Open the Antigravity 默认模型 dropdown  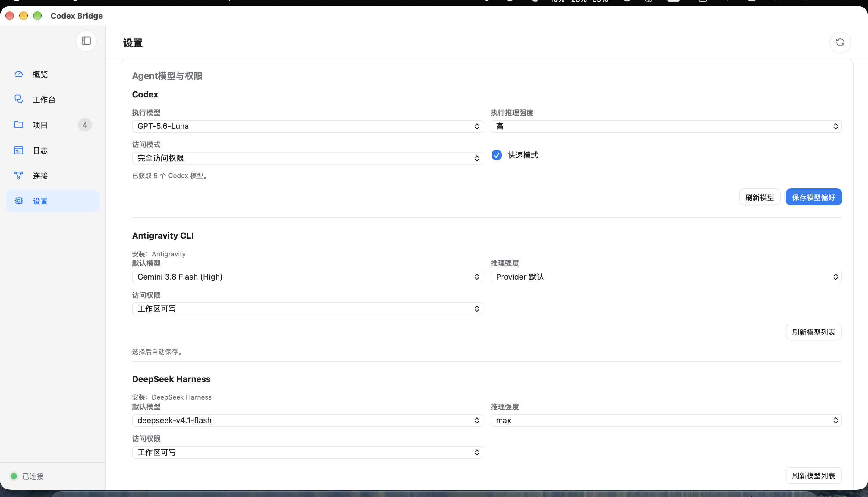click(308, 277)
